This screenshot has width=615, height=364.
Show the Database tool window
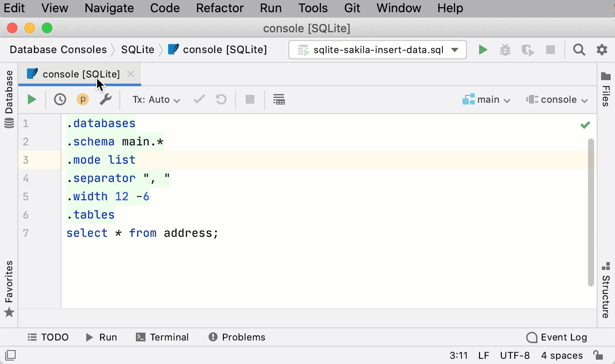[x=9, y=93]
